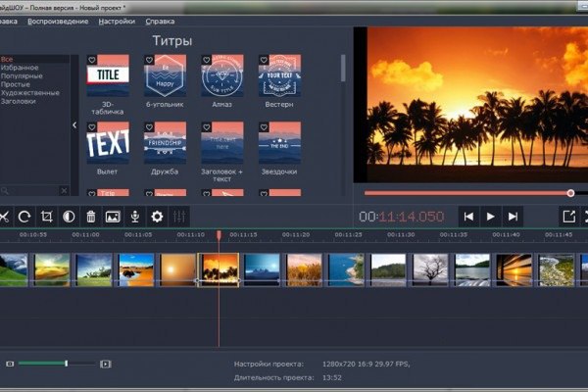Select the highlighted palm sunset clip on timeline
The height and width of the screenshot is (392, 588).
click(x=219, y=270)
